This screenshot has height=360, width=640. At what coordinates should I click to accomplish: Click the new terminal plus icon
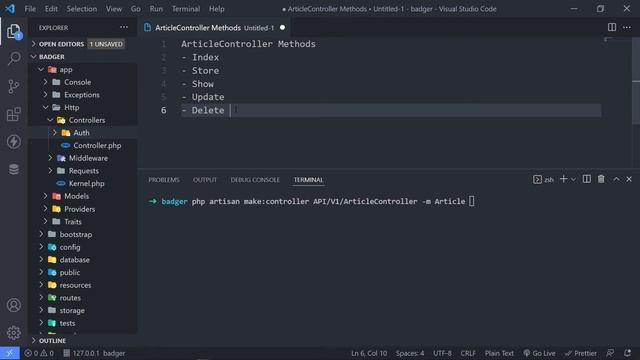(x=563, y=179)
